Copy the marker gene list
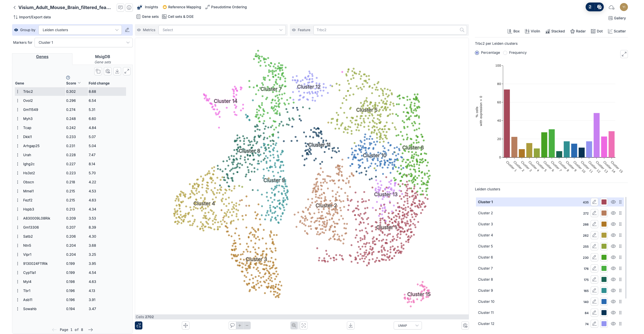The width and height of the screenshot is (644, 334). point(98,71)
